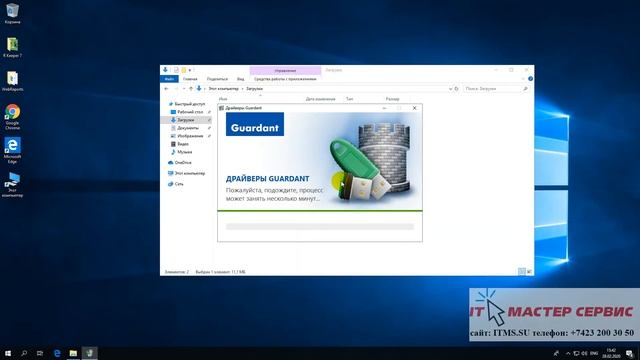
Task: Click the Guardant installer progress bar
Action: [320, 227]
